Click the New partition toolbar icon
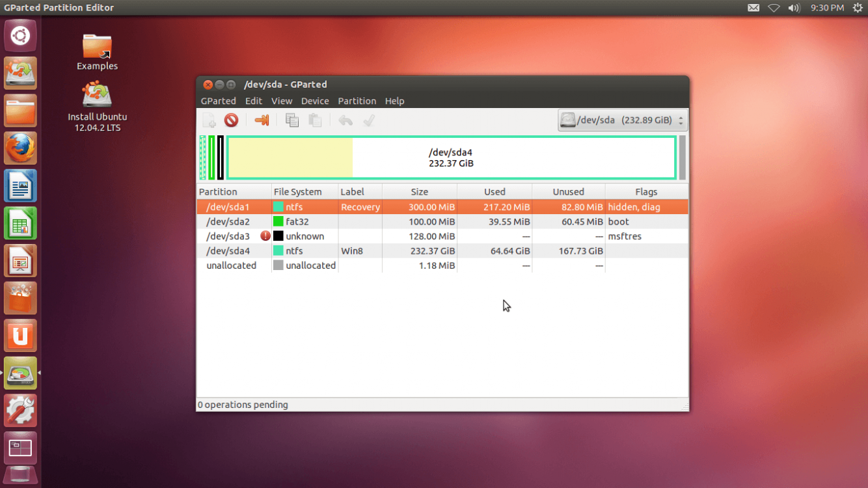Screen dimensions: 868x488 209,120
